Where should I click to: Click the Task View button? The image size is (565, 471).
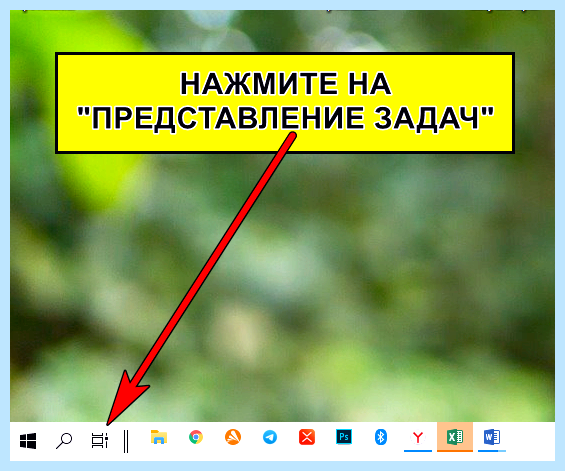pos(100,440)
